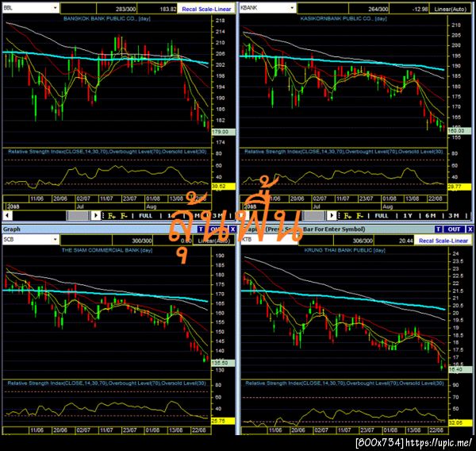Click BANGKOK BANK PUBLIC CO. chart title
Image resolution: width=476 pixels, height=451 pixels.
tap(106, 18)
